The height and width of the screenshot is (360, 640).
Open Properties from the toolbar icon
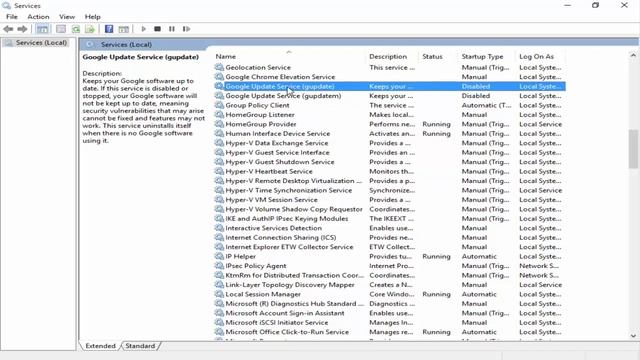[61, 29]
